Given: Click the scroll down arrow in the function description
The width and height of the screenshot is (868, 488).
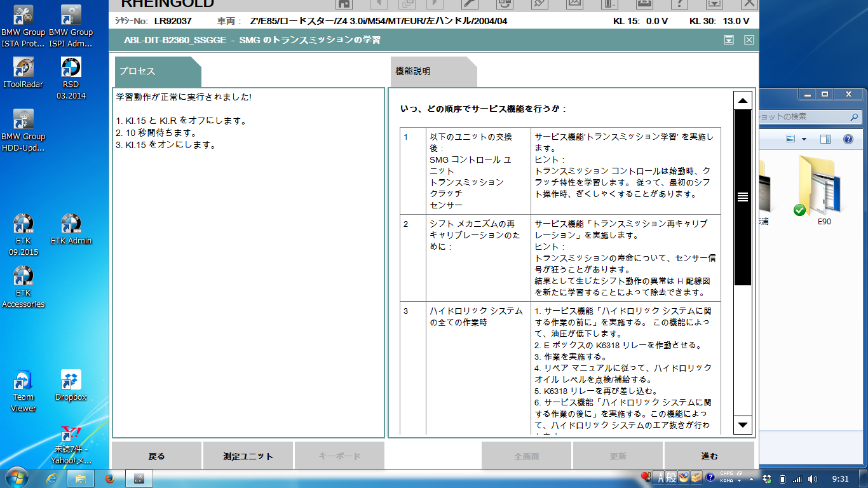Looking at the screenshot, I should [x=742, y=424].
